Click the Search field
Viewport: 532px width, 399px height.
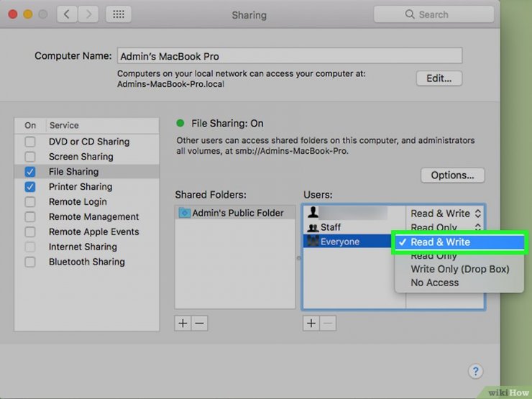[x=434, y=14]
